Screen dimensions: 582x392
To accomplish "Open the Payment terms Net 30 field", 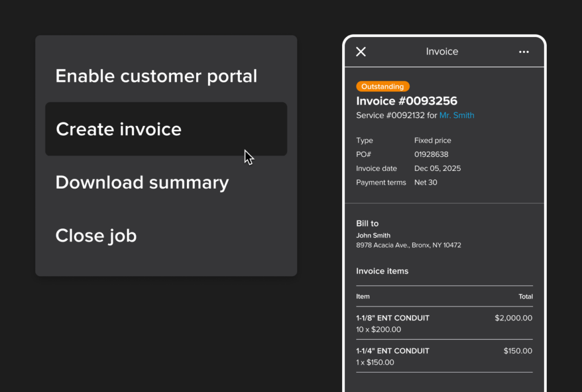I will tap(426, 182).
